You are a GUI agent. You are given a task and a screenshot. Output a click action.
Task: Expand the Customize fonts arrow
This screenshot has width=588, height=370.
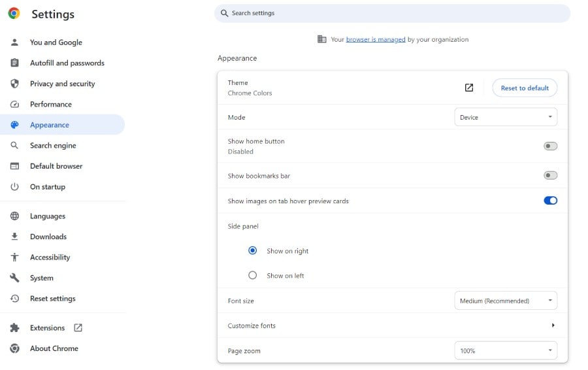point(553,326)
